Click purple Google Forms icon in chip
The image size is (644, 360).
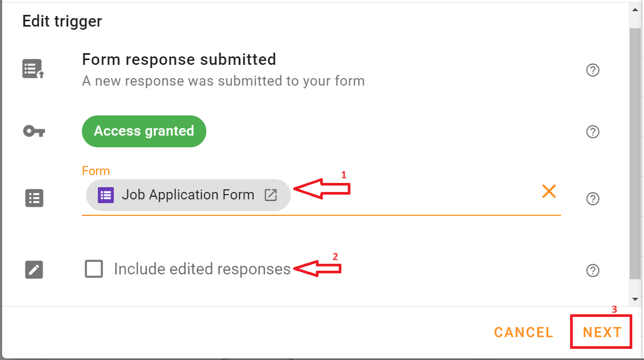point(106,195)
